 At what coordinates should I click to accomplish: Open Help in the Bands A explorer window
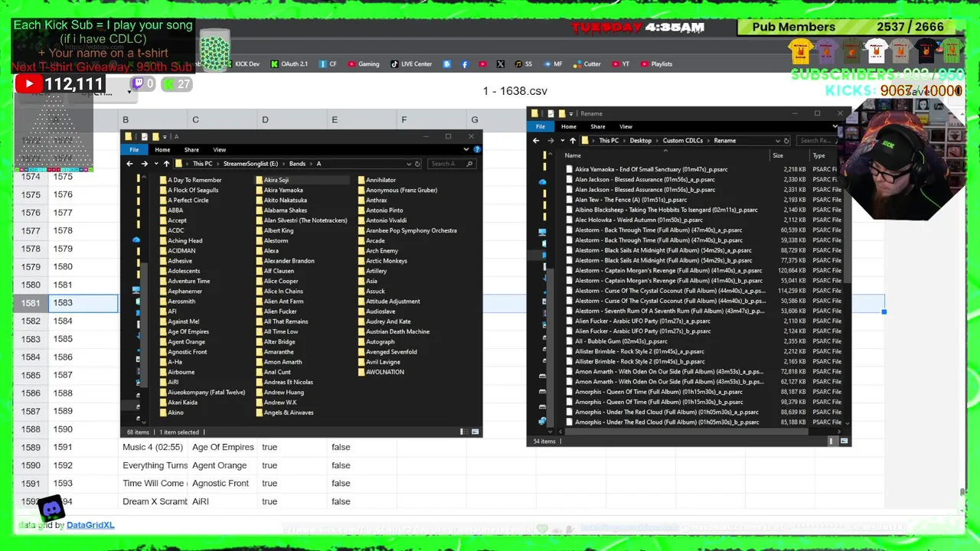(476, 150)
